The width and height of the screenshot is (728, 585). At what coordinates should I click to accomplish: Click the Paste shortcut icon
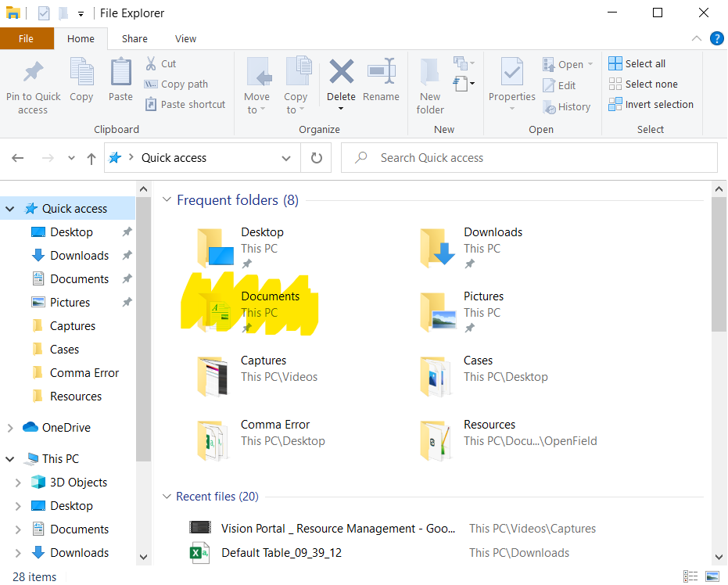pos(151,104)
